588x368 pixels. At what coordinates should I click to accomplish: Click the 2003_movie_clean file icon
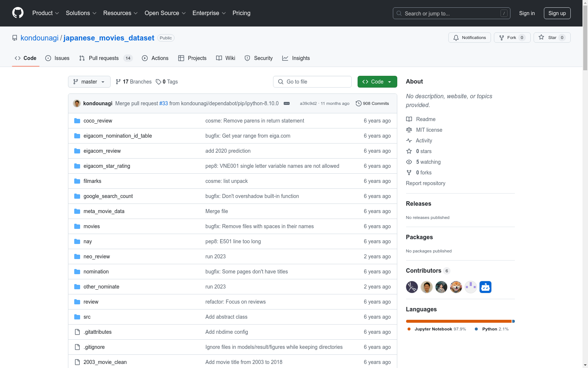click(77, 362)
